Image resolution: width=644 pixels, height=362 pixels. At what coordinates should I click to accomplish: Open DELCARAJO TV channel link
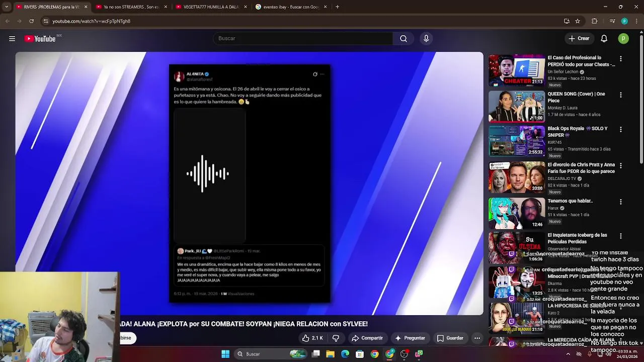click(561, 178)
